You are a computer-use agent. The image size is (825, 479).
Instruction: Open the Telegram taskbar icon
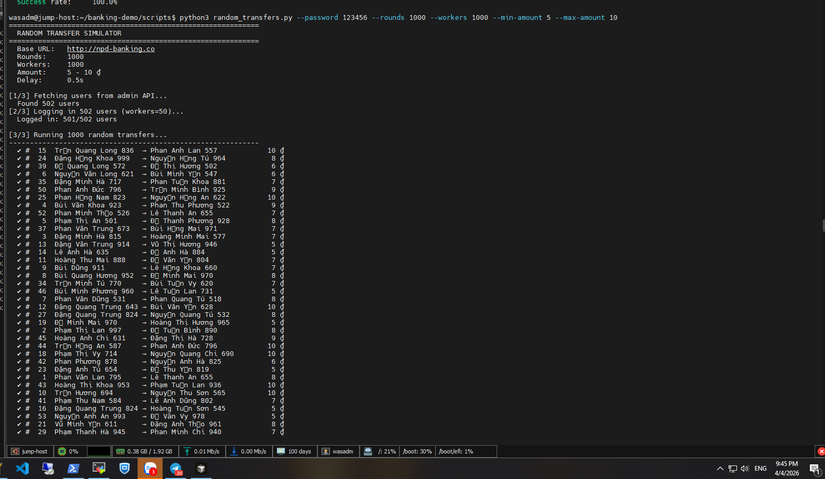(x=176, y=468)
